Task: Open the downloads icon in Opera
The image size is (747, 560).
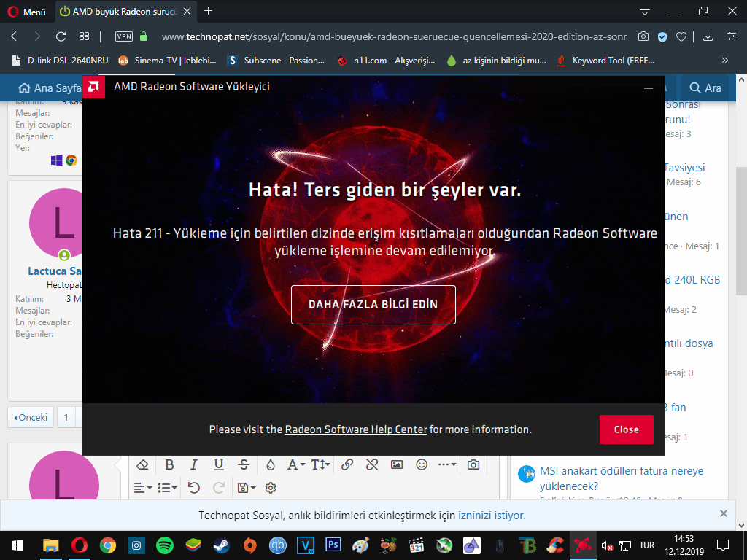Action: tap(708, 36)
